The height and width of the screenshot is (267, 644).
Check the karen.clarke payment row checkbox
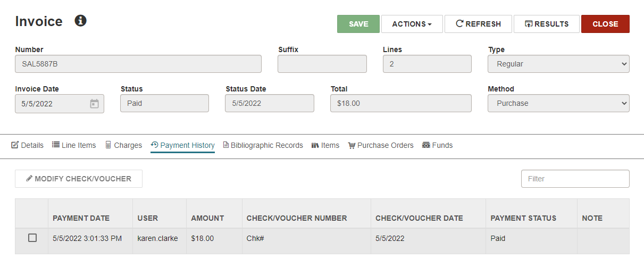tap(32, 238)
